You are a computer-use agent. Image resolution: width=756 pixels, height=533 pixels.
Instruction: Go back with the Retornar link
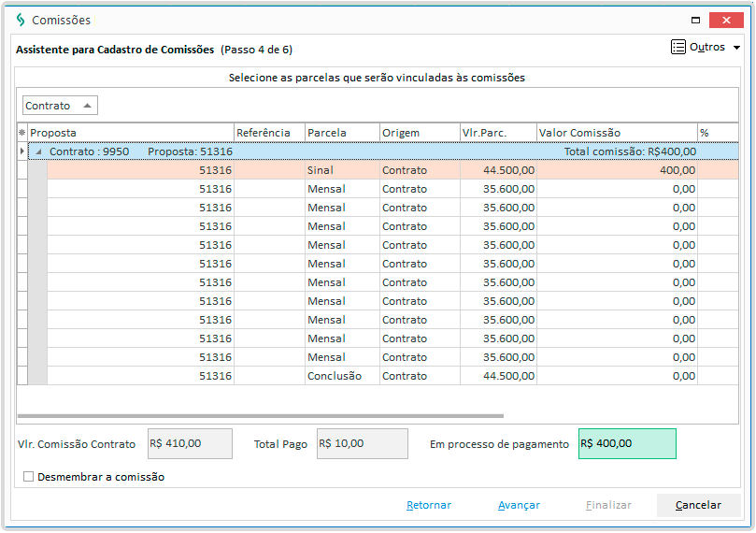[429, 505]
